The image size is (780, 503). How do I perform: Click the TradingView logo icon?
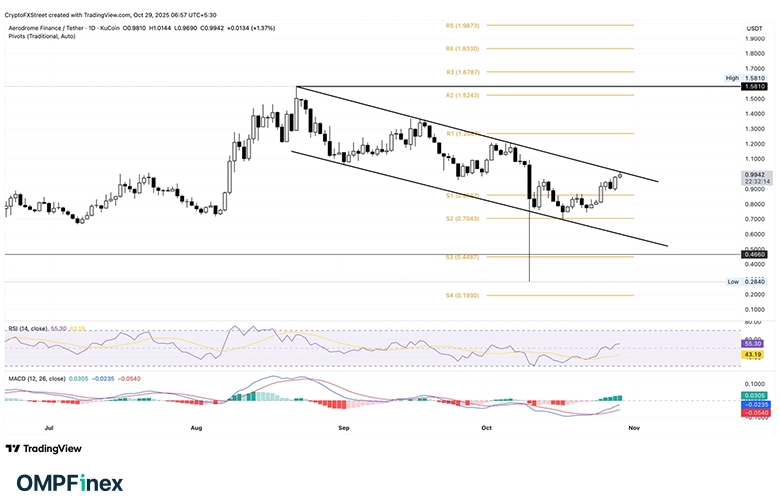click(x=13, y=449)
